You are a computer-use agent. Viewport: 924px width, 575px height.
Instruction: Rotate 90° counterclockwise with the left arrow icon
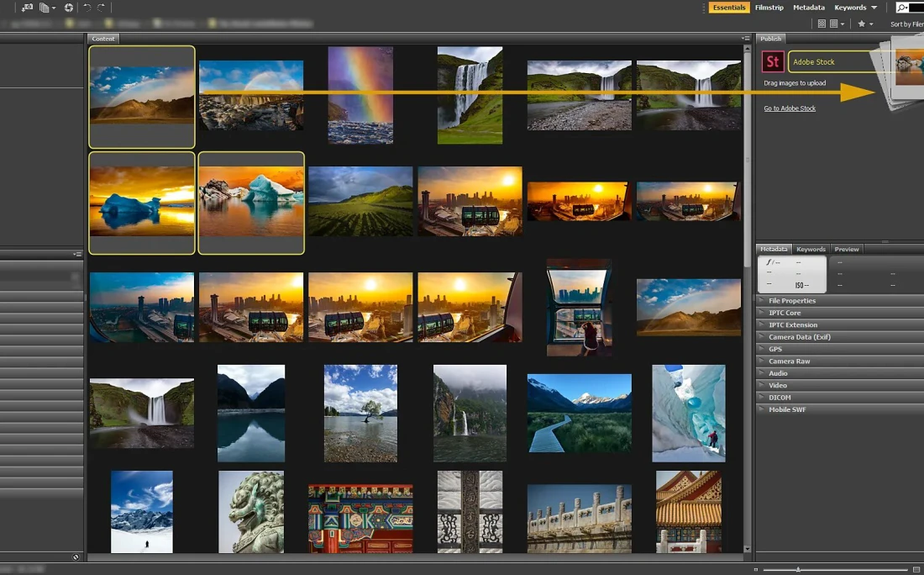point(87,8)
